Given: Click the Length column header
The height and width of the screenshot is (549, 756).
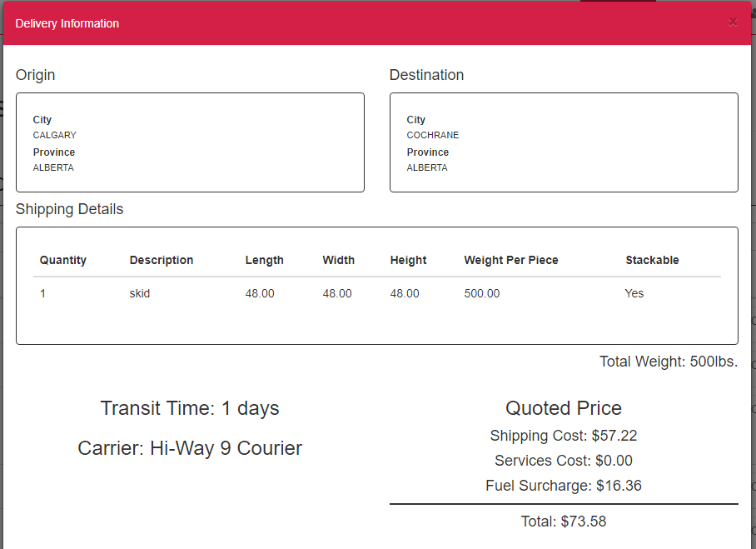Looking at the screenshot, I should coord(265,260).
